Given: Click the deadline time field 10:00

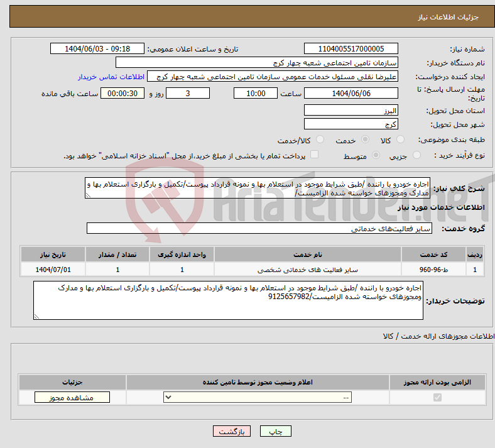Looking at the screenshot, I should tap(256, 93).
